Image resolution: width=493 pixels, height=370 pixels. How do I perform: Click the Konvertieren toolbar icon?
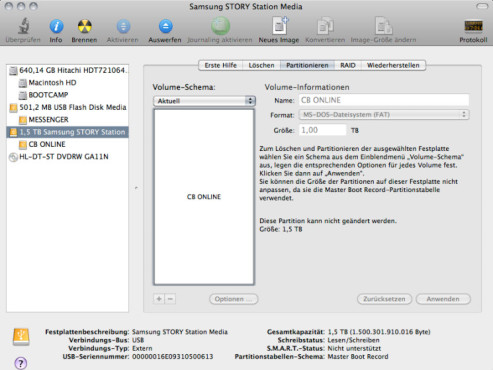point(325,26)
